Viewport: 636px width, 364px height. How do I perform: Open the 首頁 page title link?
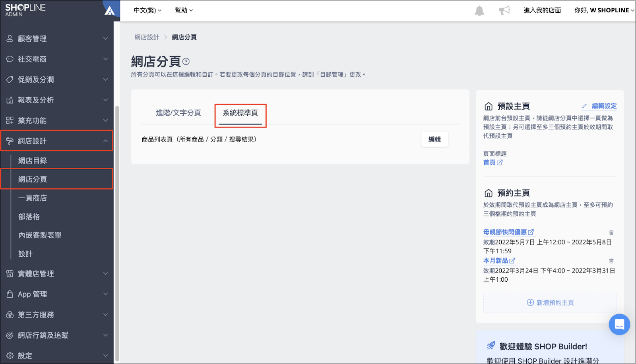pos(493,163)
